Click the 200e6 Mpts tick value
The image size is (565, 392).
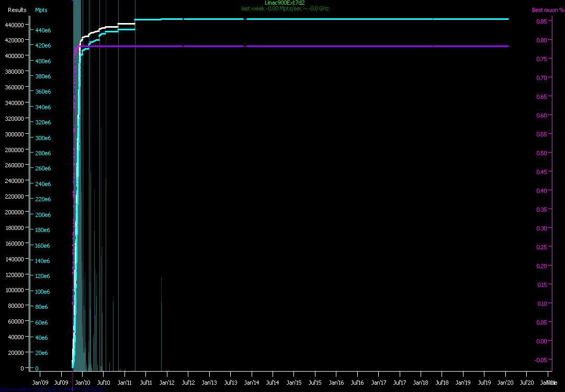click(x=42, y=215)
